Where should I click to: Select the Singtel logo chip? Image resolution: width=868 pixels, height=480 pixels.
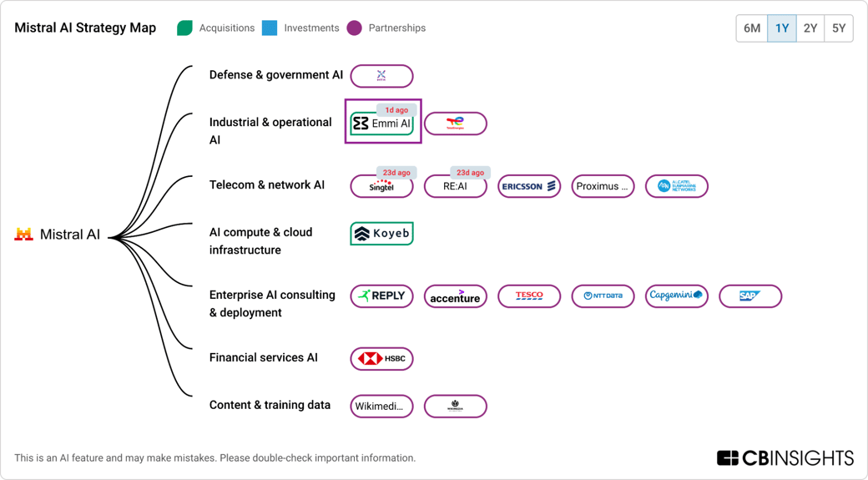pyautogui.click(x=382, y=186)
